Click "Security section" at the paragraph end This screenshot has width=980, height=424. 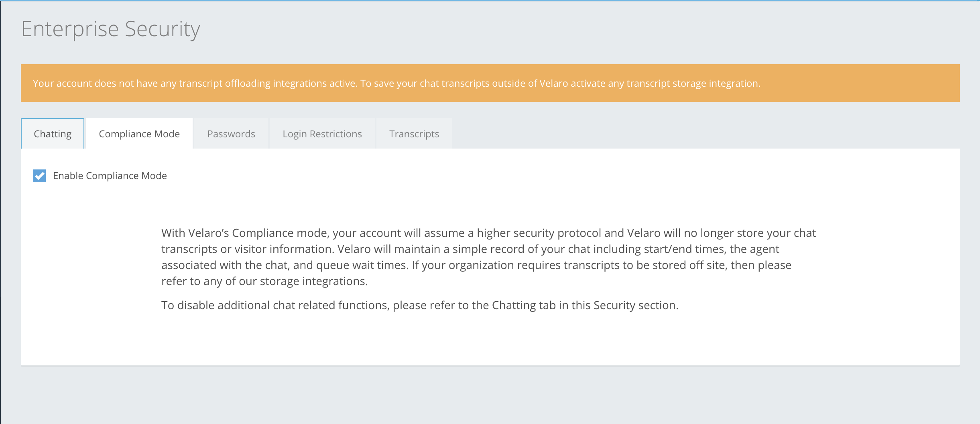pos(635,305)
